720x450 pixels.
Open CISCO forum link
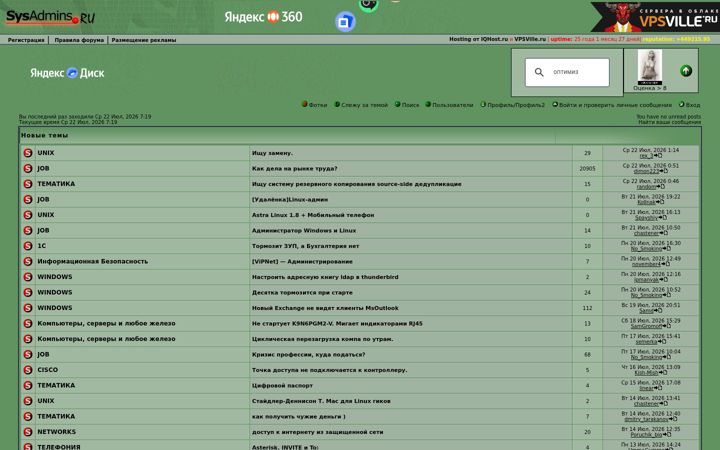(47, 370)
